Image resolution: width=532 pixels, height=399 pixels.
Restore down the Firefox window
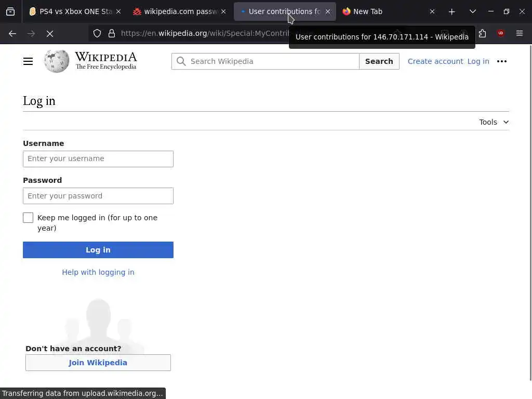pyautogui.click(x=506, y=11)
